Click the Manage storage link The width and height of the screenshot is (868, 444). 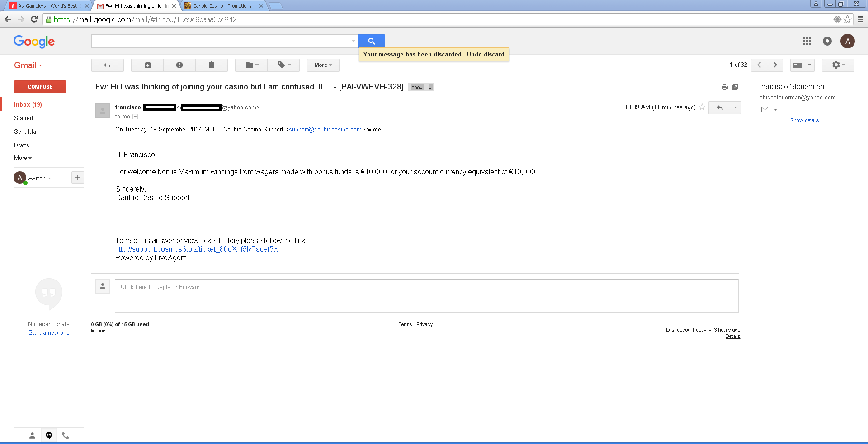pyautogui.click(x=99, y=331)
